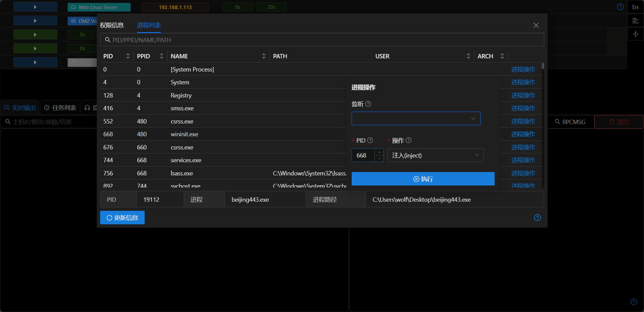The width and height of the screenshot is (644, 312).
Task: Expand the third host row green arrow
Action: [x=35, y=35]
